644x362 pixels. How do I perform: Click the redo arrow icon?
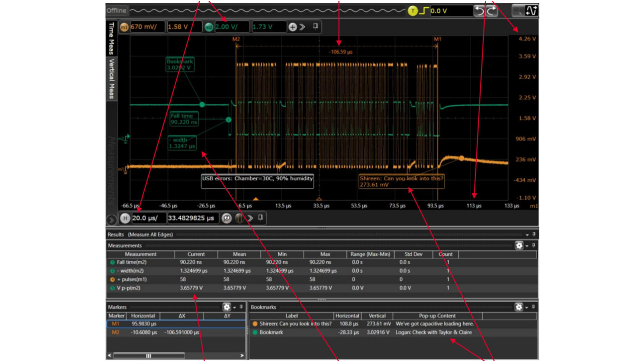tap(491, 10)
